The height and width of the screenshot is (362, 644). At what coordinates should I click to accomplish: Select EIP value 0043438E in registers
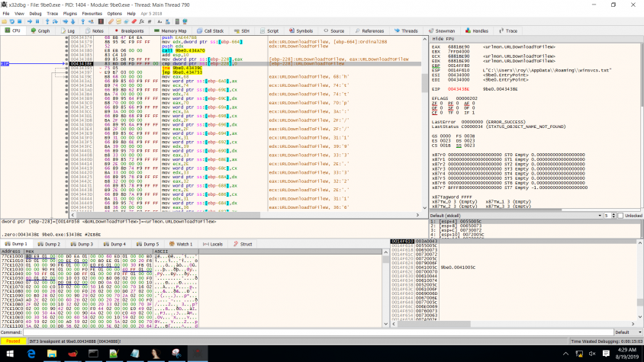[x=459, y=89]
